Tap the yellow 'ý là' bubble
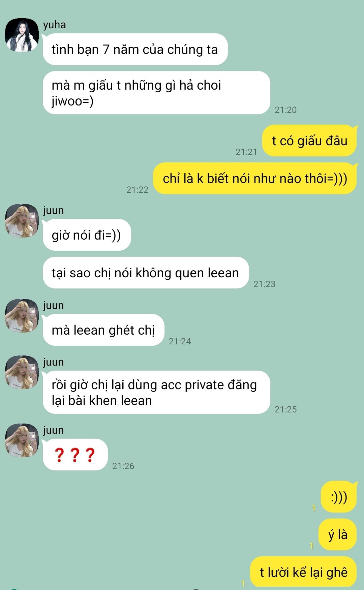Screen dimensions: 364x590 tap(337, 534)
